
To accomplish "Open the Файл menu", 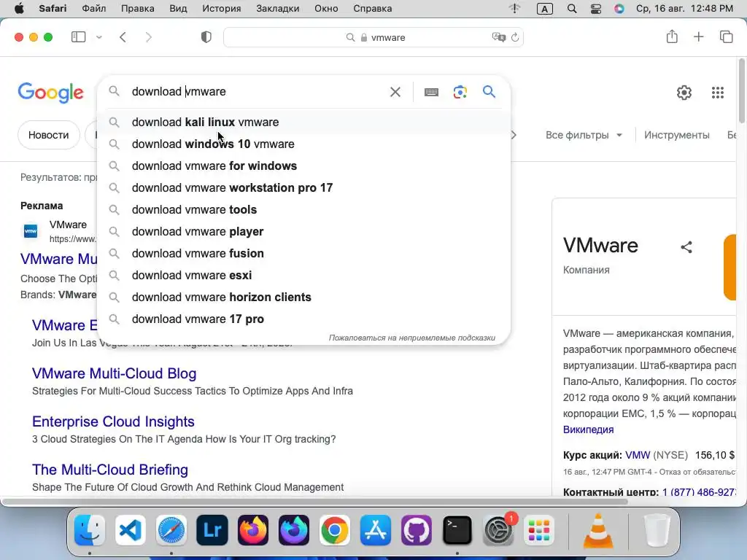I will tap(94, 9).
